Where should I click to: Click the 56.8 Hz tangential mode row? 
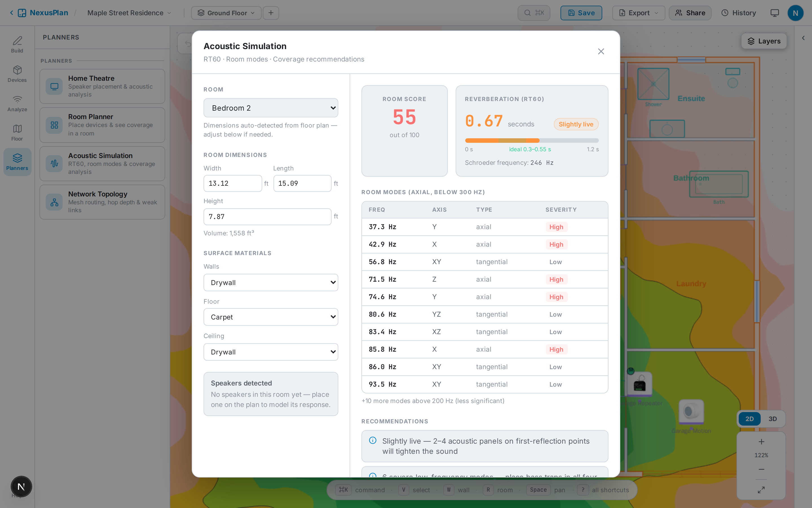[x=484, y=262]
